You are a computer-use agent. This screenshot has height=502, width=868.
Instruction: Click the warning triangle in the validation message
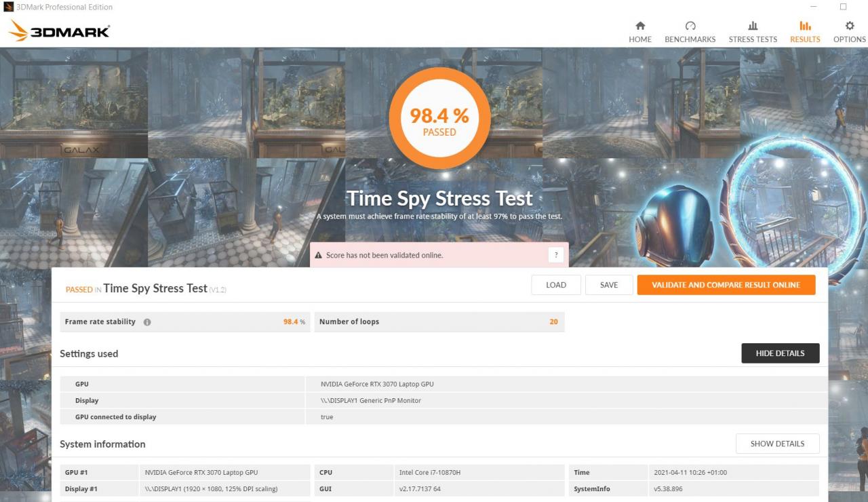(x=318, y=255)
